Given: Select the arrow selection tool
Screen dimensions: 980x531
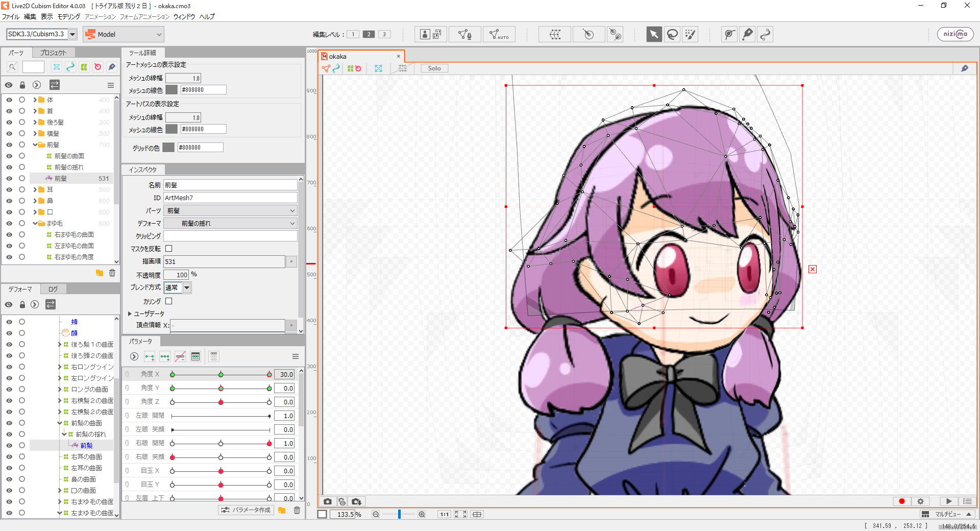Looking at the screenshot, I should pyautogui.click(x=654, y=34).
